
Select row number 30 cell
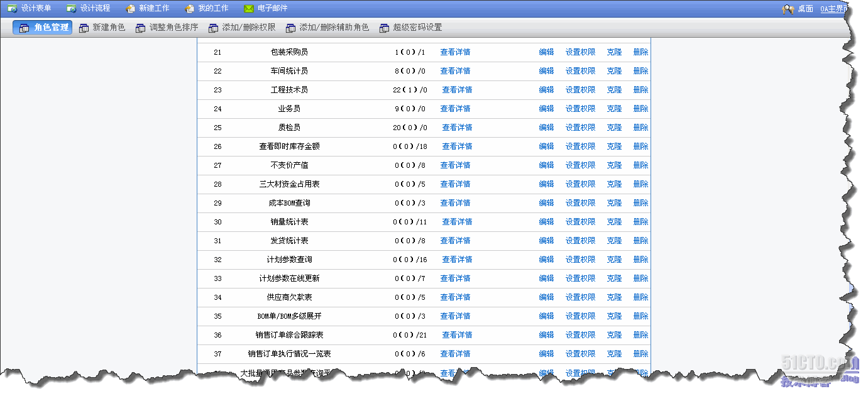pos(217,222)
